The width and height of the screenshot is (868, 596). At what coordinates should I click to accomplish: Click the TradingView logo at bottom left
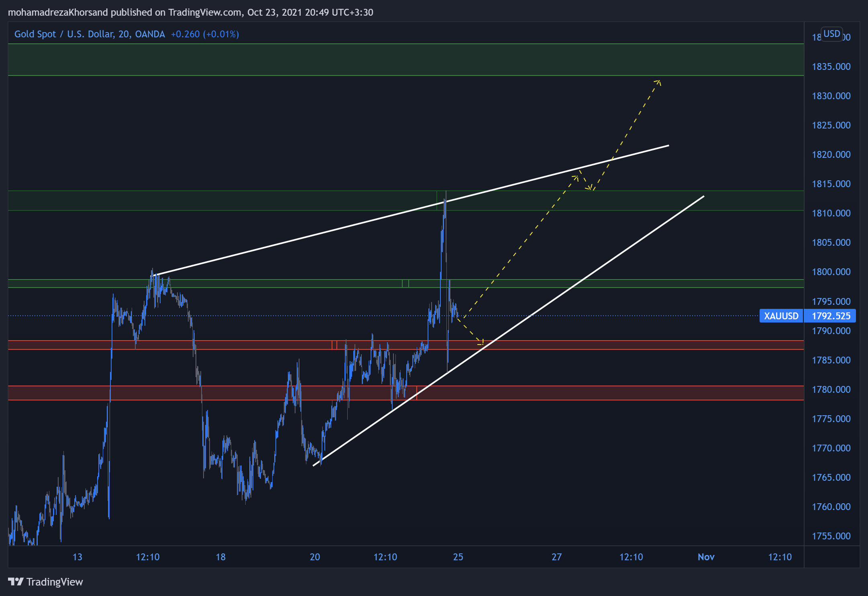tap(45, 582)
